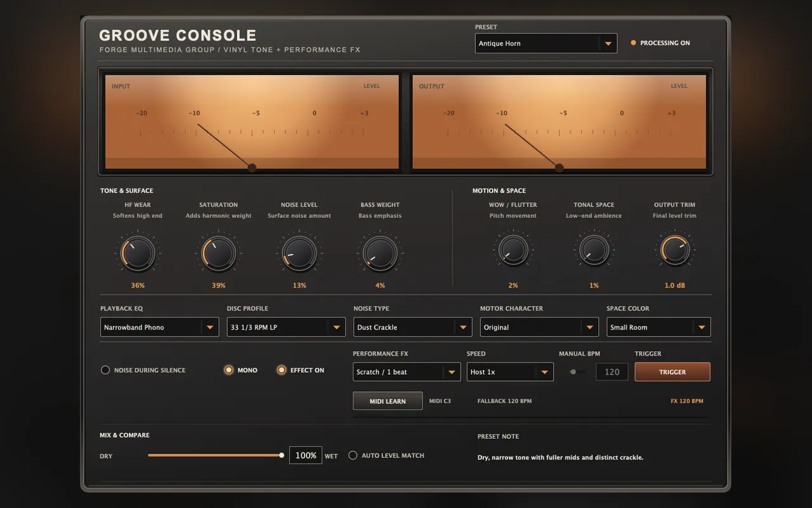This screenshot has height=508, width=812.
Task: Open the Speed dropdown showing Host 1x
Action: coord(510,371)
